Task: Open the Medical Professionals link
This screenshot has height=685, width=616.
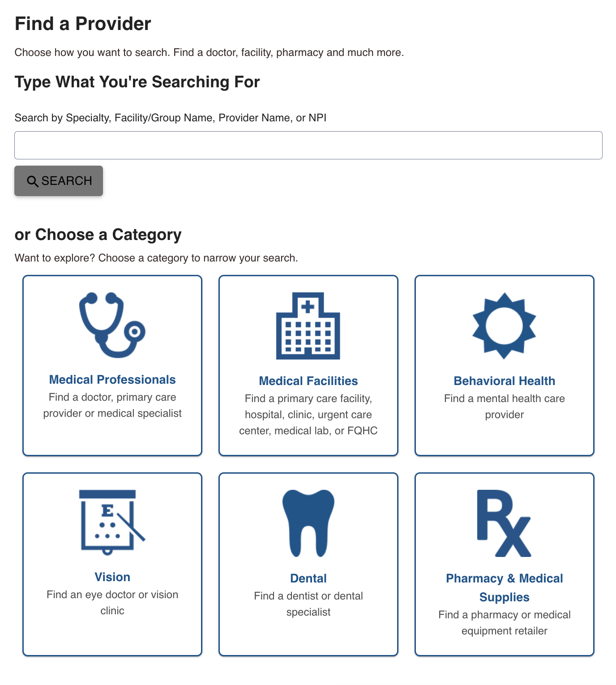Action: [x=112, y=380]
